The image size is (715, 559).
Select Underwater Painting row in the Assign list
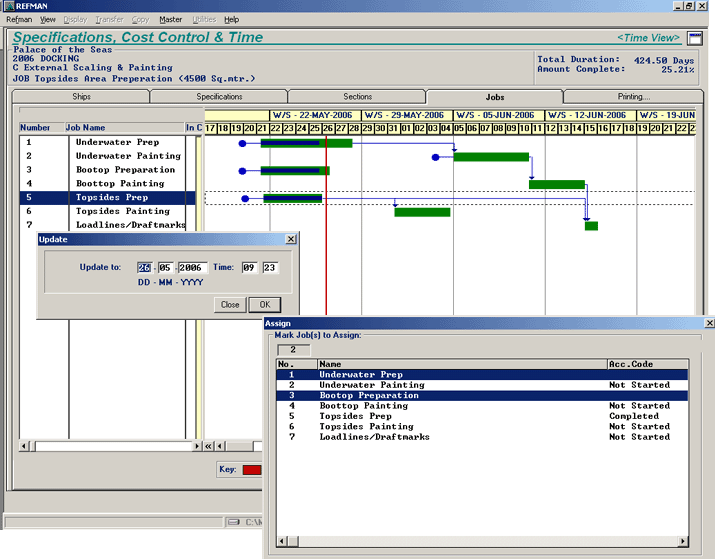pyautogui.click(x=371, y=385)
